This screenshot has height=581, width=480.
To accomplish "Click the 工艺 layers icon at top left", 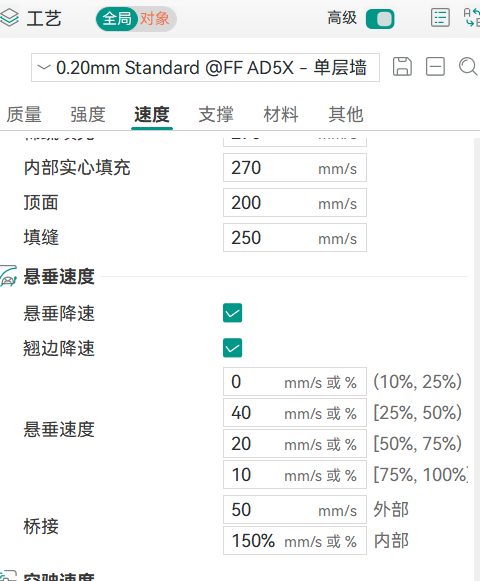I will pyautogui.click(x=9, y=18).
